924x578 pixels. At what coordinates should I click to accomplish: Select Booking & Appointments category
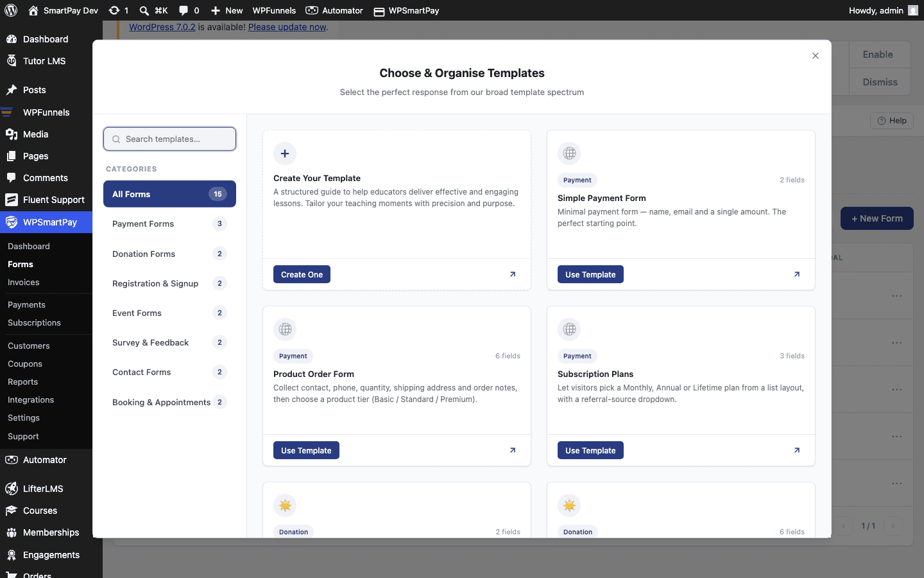[169, 402]
